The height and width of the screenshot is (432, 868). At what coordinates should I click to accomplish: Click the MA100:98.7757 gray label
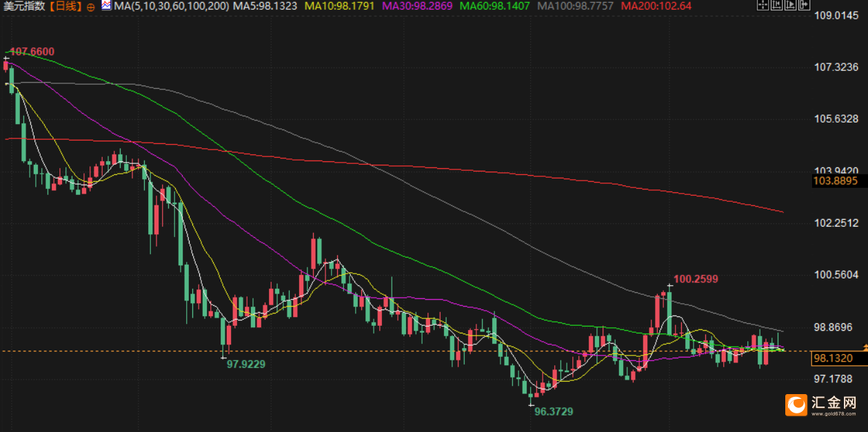(x=574, y=6)
